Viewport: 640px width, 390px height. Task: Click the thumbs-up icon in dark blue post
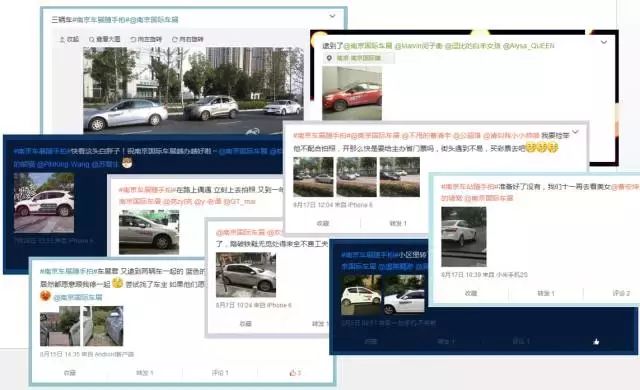[596, 341]
